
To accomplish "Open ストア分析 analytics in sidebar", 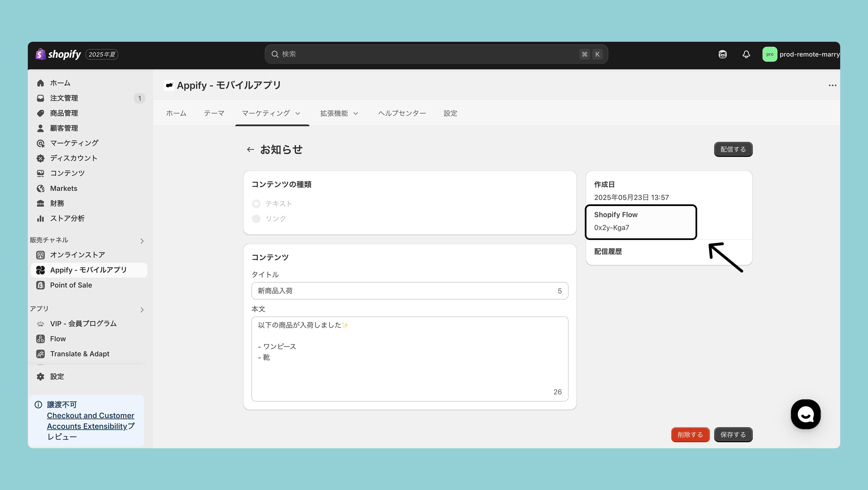I will (67, 218).
